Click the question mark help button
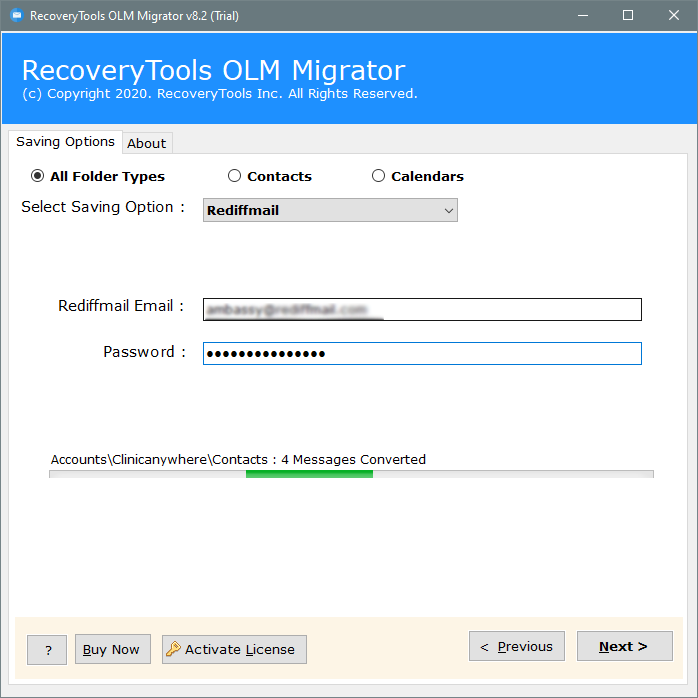 coord(47,650)
